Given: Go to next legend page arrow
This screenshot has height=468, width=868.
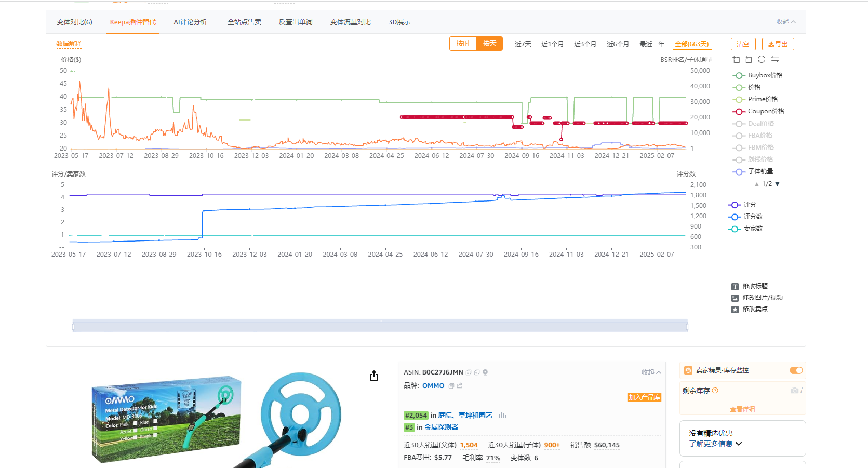Looking at the screenshot, I should [778, 184].
